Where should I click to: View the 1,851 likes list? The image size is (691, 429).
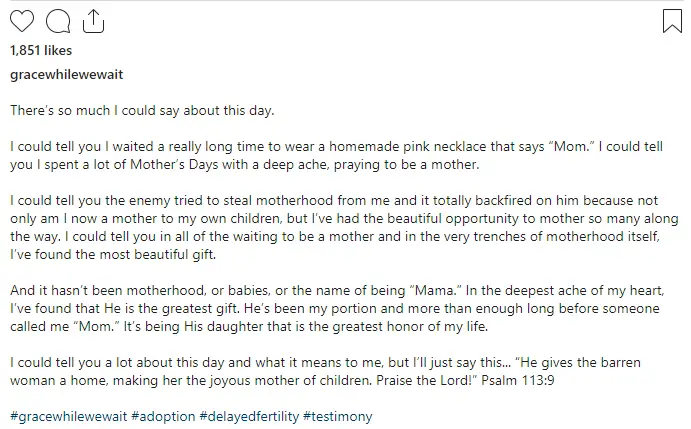coord(41,50)
